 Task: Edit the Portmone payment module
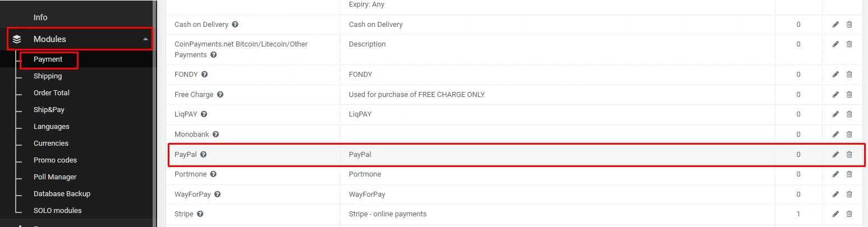coord(835,174)
